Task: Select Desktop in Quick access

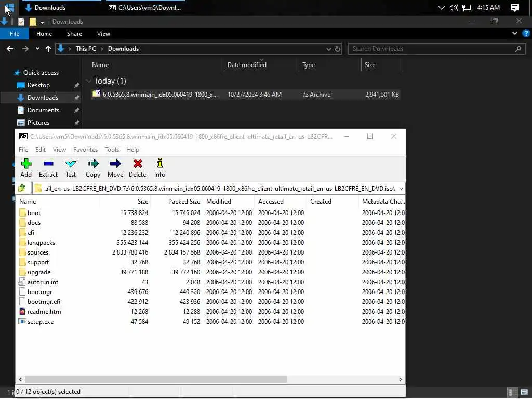Action: point(38,85)
